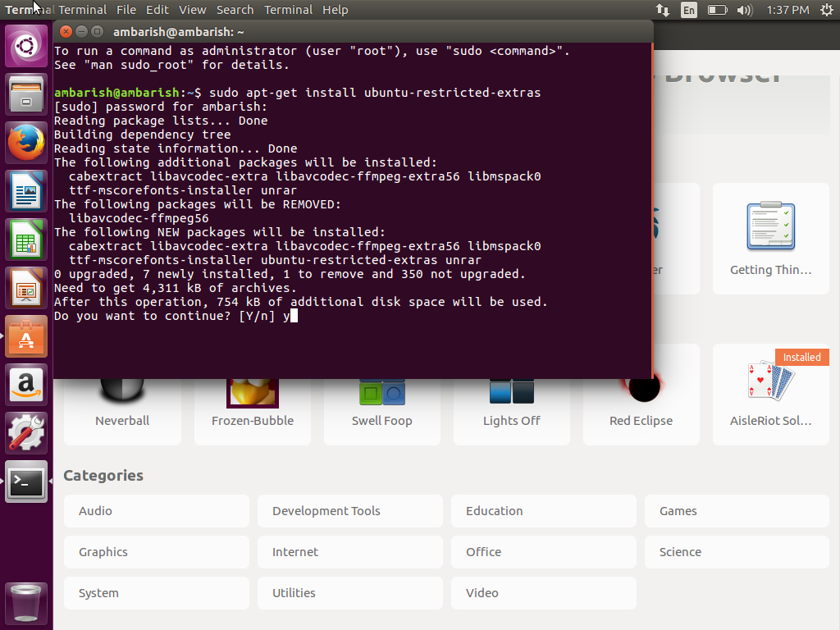Open the Lights Off game card
Screen dimensions: 840x630
[512, 412]
